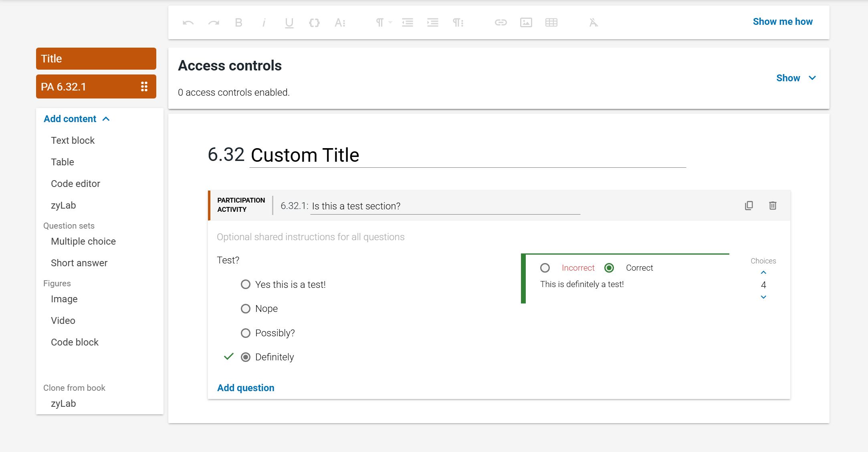Select the 'Definitely' radio option
Screen dimensions: 868x452
[245, 357]
